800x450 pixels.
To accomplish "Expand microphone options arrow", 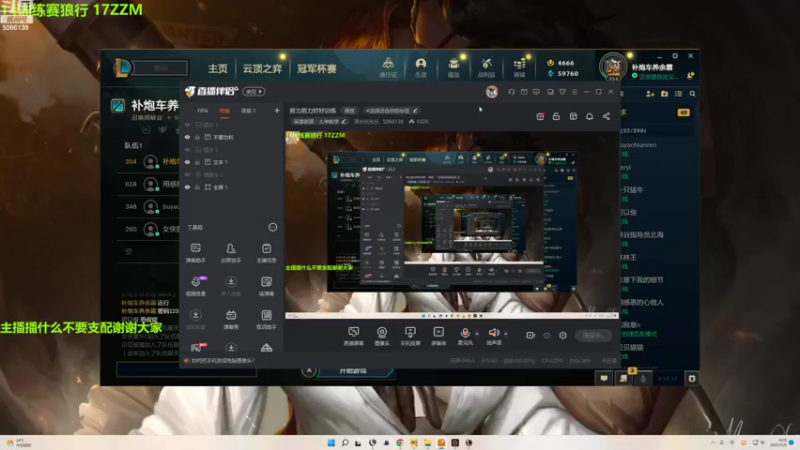I will pyautogui.click(x=477, y=334).
